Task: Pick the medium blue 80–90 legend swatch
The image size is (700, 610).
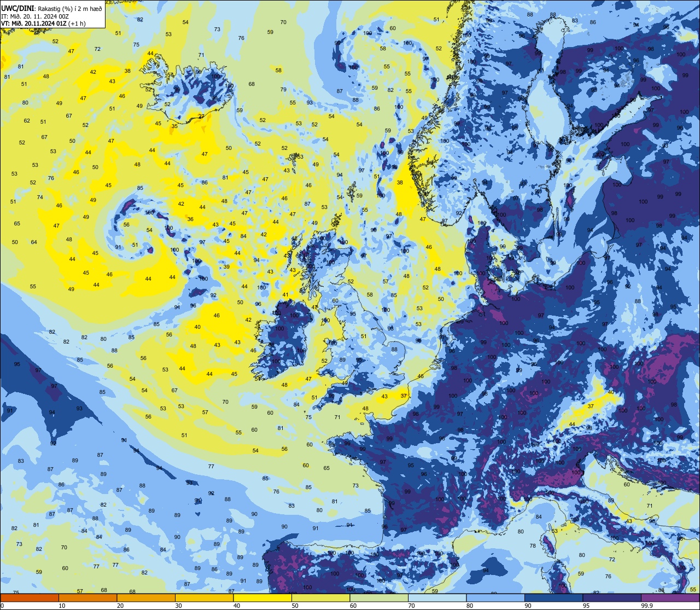Action: click(x=495, y=597)
